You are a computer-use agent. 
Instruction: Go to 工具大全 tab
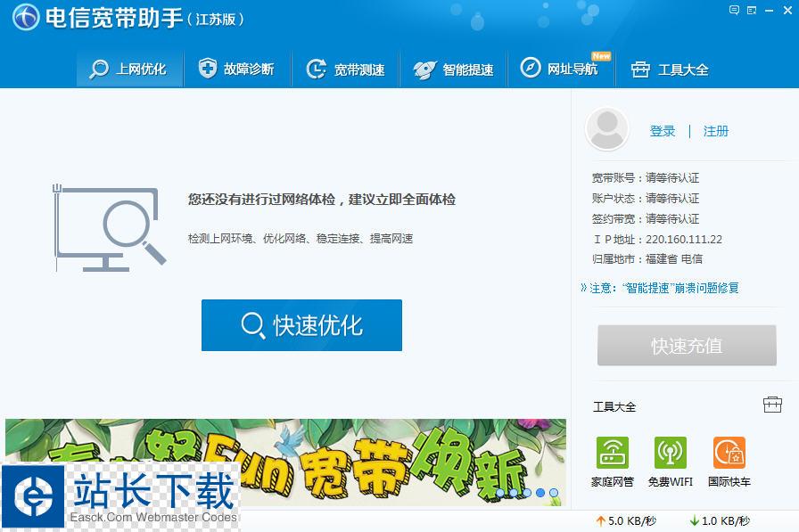point(670,69)
